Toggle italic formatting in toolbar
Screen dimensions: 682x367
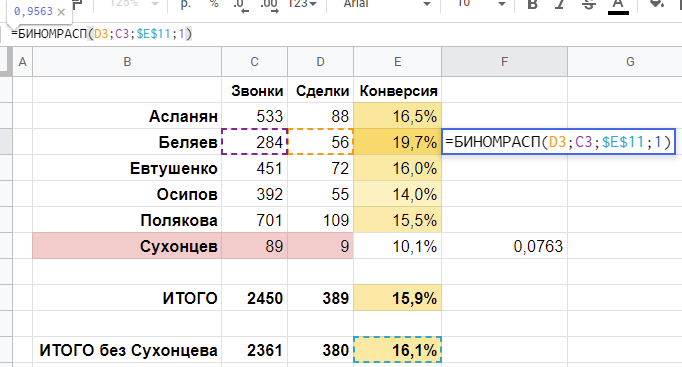[560, 4]
